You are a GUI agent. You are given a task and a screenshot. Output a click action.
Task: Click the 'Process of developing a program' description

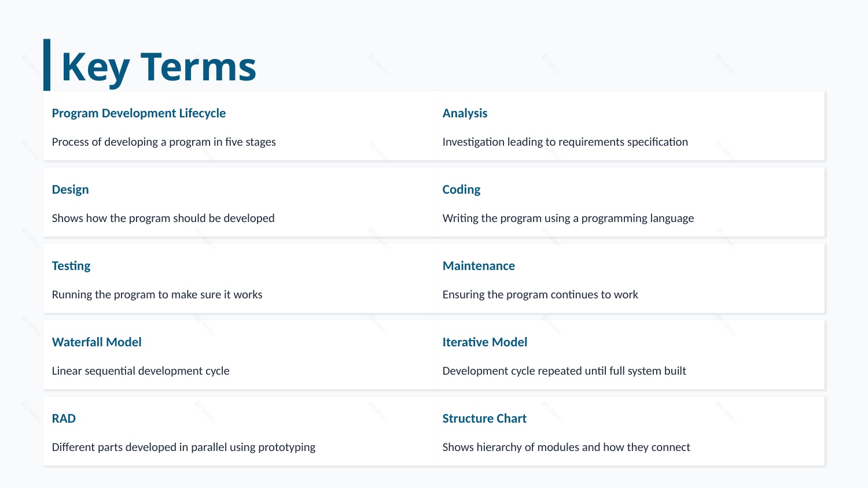pyautogui.click(x=164, y=142)
